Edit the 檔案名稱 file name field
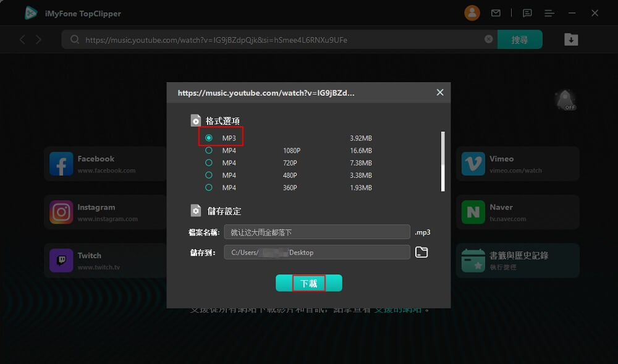This screenshot has width=618, height=364. click(x=317, y=232)
